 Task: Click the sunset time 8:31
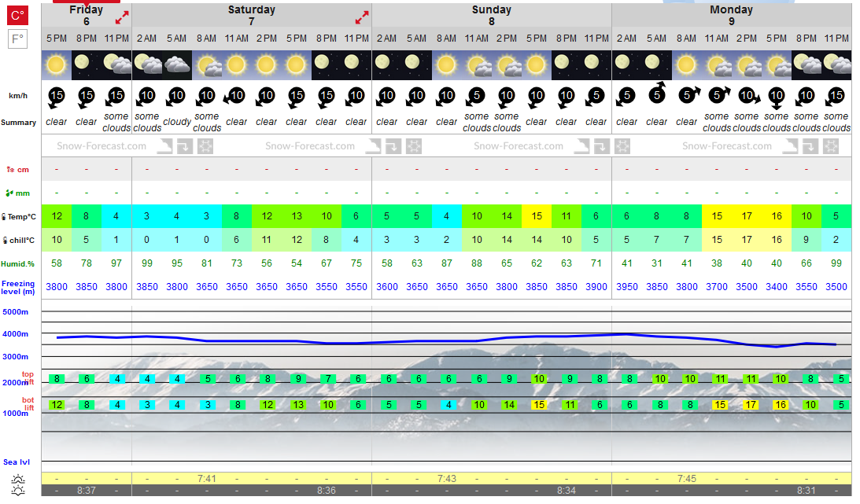806,491
